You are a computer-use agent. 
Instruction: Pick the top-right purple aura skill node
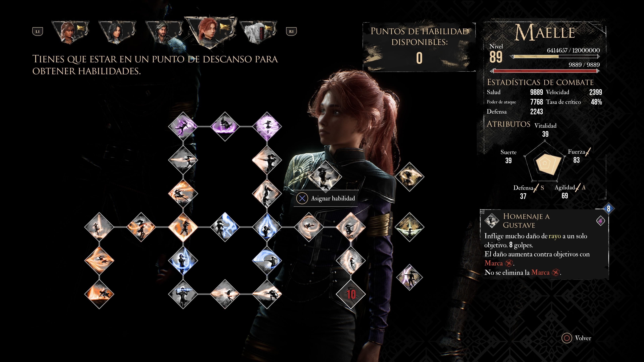tap(267, 126)
